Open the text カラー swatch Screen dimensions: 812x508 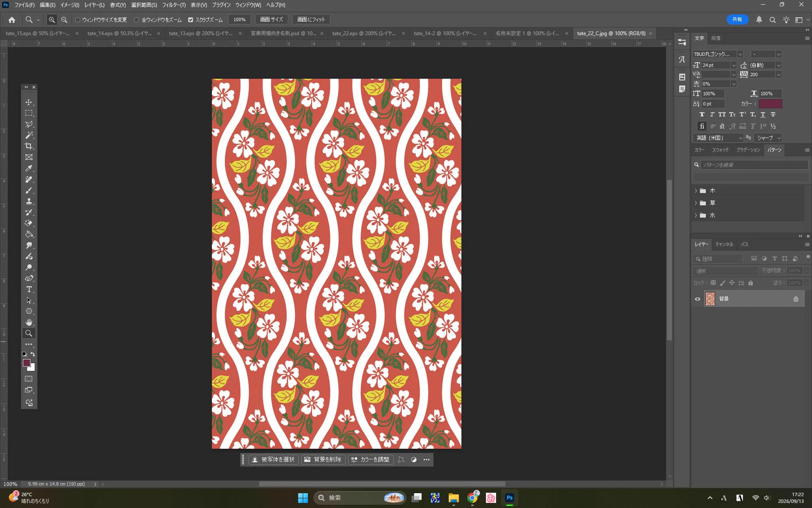point(770,104)
